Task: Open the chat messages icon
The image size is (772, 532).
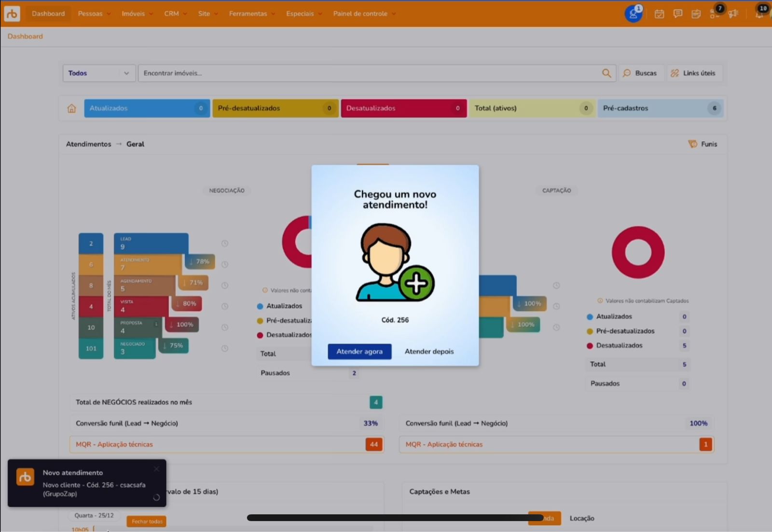Action: [x=678, y=14]
